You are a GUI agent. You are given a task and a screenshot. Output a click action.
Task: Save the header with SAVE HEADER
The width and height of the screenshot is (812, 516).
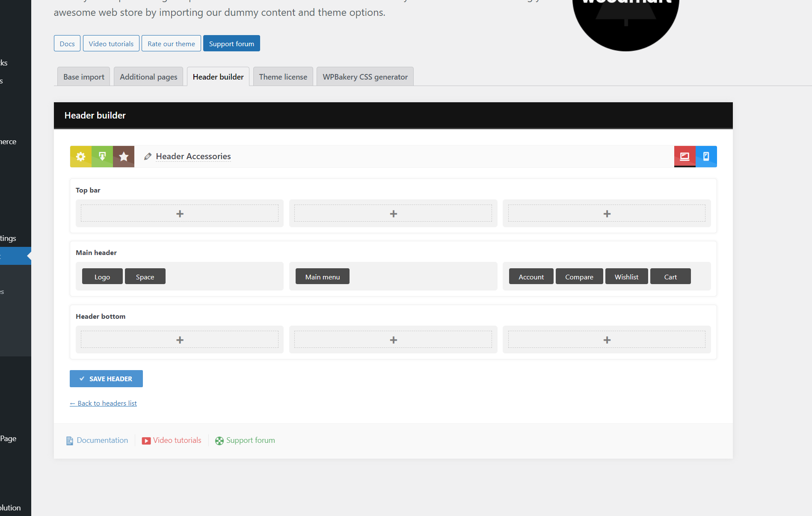pos(106,379)
